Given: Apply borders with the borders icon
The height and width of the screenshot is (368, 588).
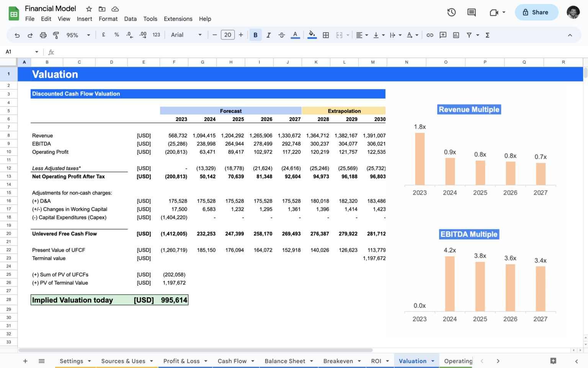Looking at the screenshot, I should [326, 35].
